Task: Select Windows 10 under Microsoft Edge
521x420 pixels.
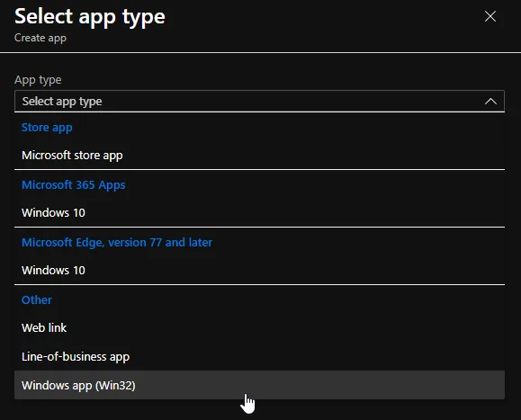Action: 259,271
